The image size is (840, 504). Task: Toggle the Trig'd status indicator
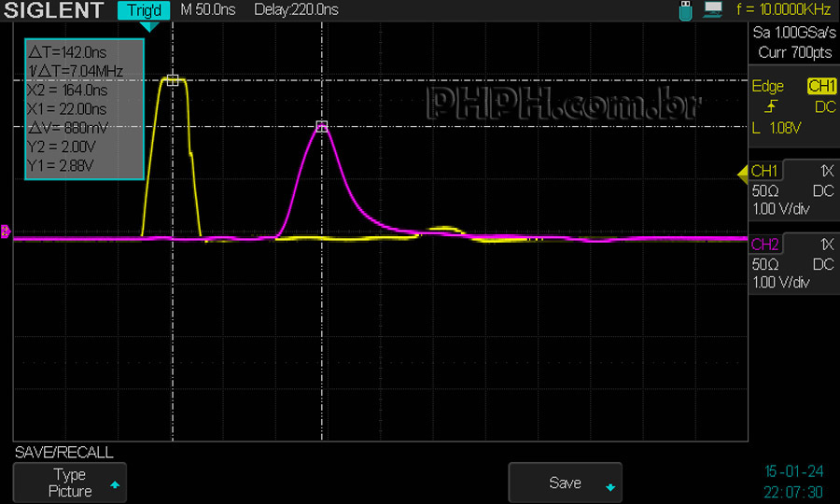point(144,10)
